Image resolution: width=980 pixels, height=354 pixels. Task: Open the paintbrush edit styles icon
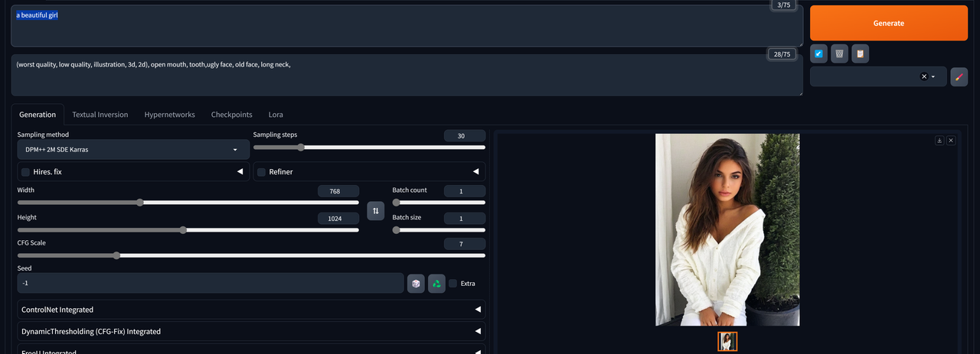[x=959, y=76]
